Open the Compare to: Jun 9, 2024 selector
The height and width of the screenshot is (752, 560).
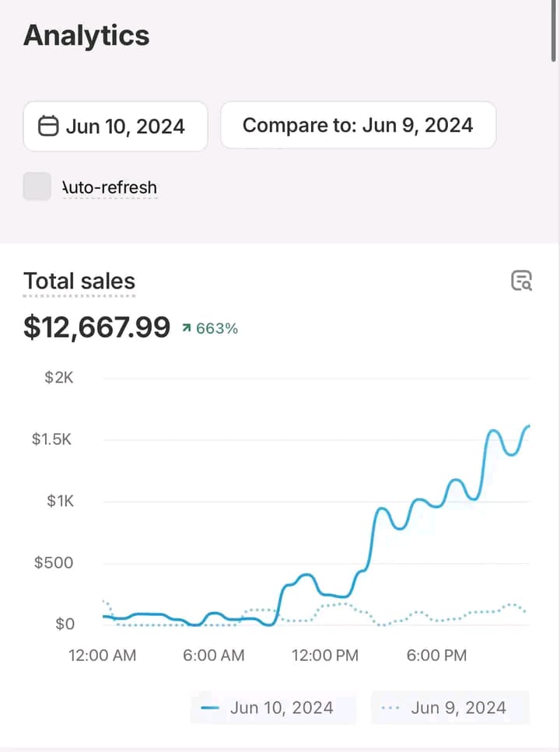pos(358,125)
